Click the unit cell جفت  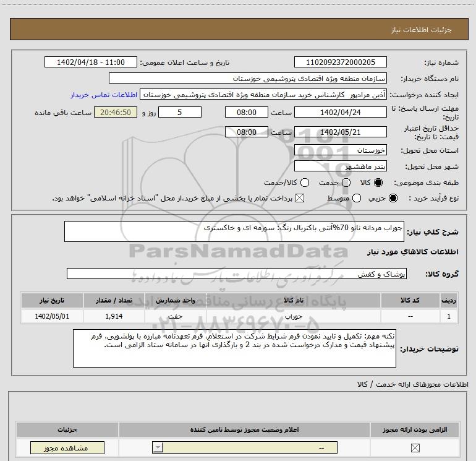click(x=175, y=316)
